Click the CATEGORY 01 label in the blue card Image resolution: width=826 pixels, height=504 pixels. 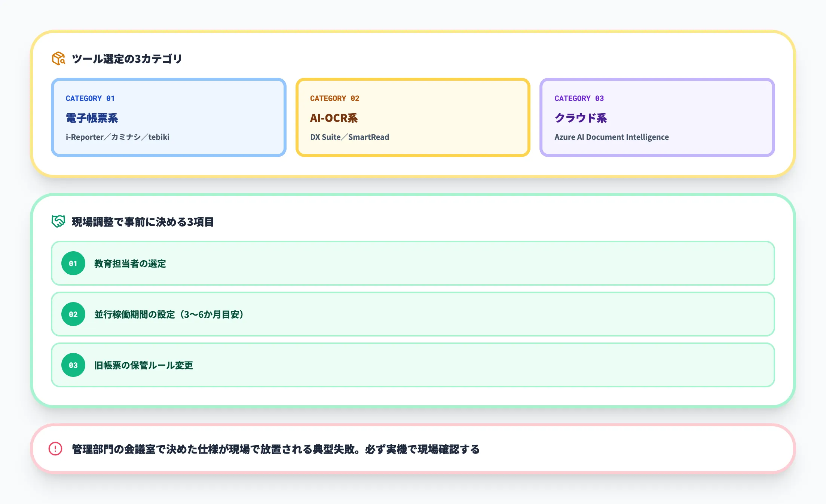(x=90, y=98)
